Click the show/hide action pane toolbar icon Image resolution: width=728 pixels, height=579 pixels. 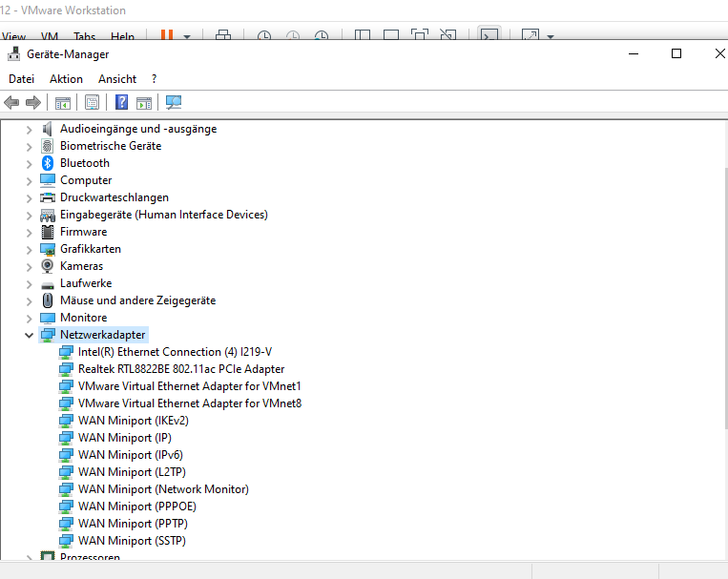click(x=144, y=103)
